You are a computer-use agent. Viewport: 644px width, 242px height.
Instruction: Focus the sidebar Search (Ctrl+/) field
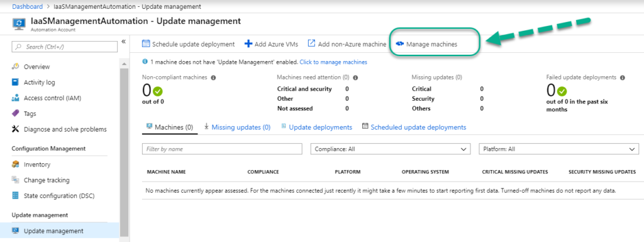pos(65,47)
